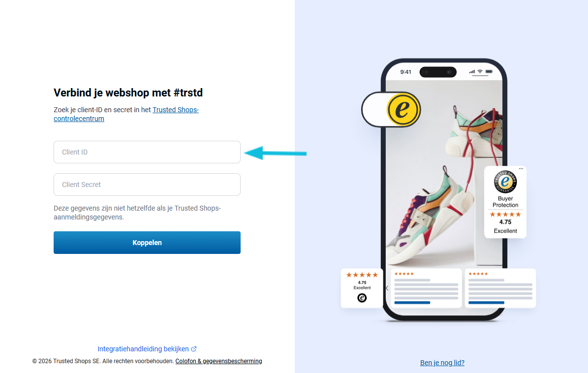The image size is (588, 373).
Task: Click the Koppelen button
Action: [x=147, y=243]
